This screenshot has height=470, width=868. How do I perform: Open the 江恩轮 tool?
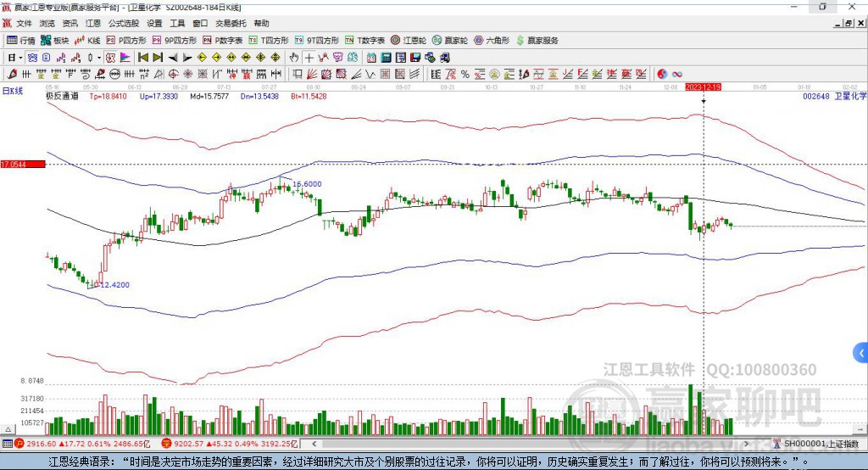point(409,41)
